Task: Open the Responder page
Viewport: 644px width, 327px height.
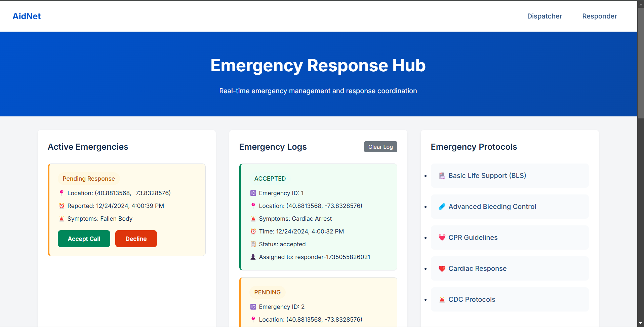Action: 599,16
